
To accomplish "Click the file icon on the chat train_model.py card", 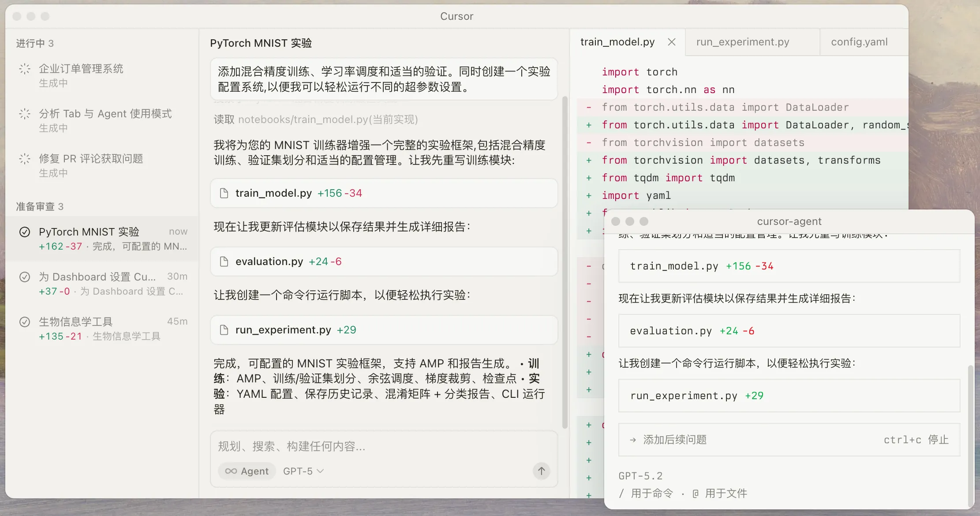I will tap(224, 193).
